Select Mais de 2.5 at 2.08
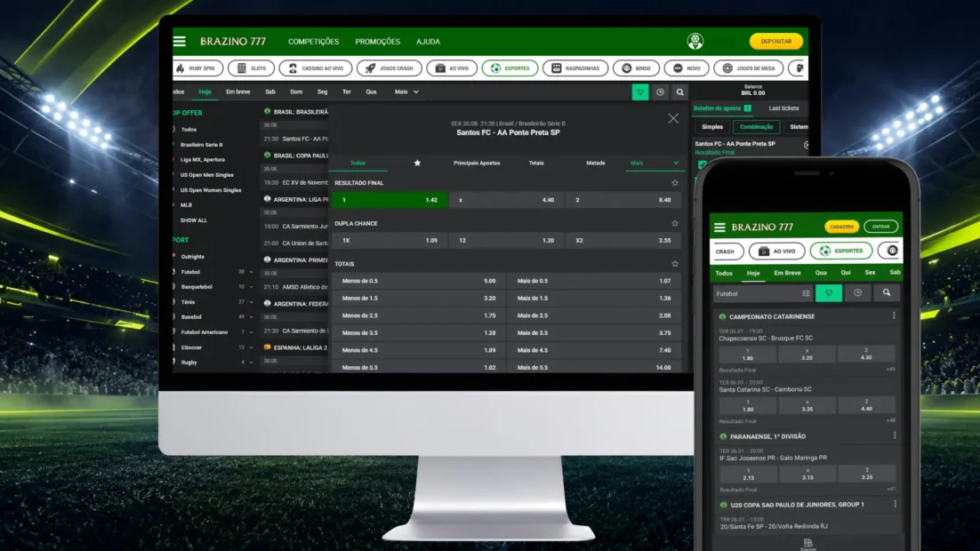The width and height of the screenshot is (980, 551). [x=594, y=315]
